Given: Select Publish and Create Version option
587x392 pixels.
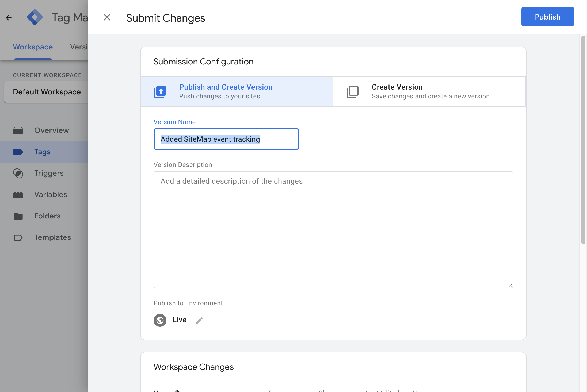Looking at the screenshot, I should [237, 92].
